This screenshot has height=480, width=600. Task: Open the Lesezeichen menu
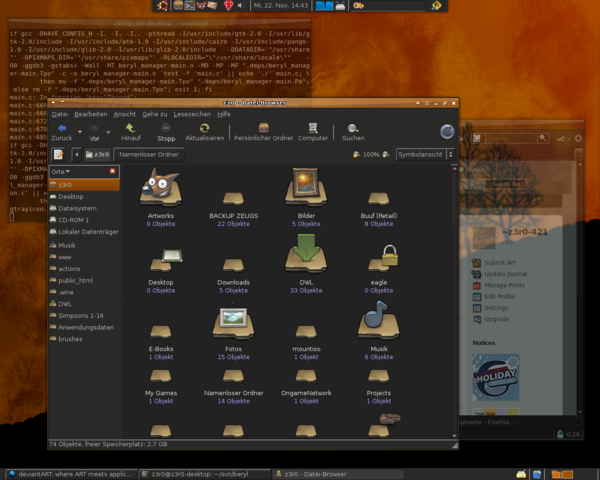(x=192, y=114)
